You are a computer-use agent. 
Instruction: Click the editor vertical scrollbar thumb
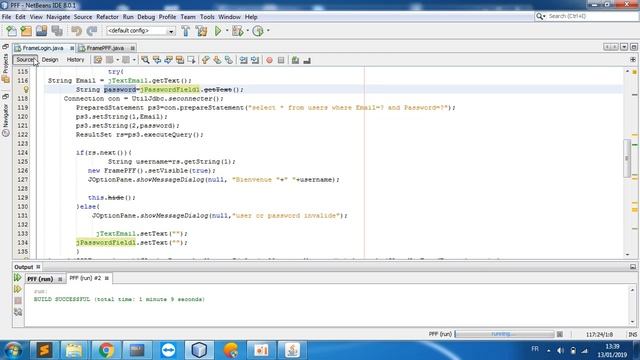click(627, 158)
